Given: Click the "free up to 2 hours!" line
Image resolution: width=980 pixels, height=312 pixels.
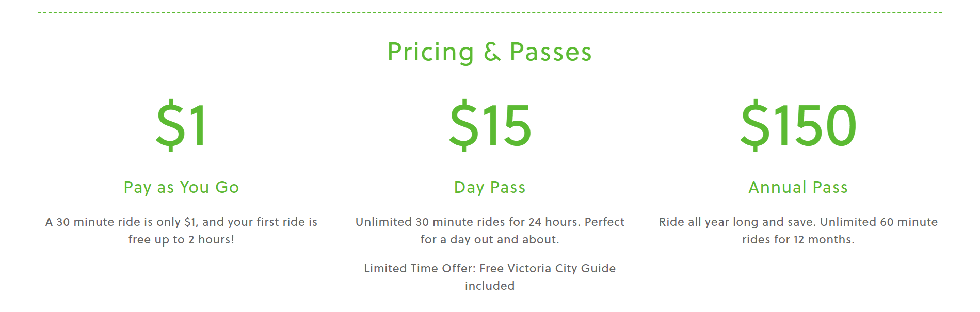Looking at the screenshot, I should tap(181, 239).
